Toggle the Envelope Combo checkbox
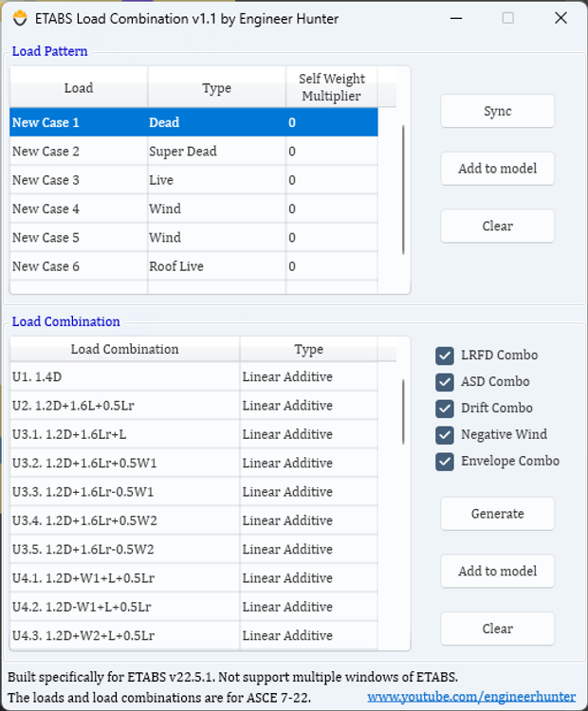This screenshot has width=588, height=711. (445, 462)
